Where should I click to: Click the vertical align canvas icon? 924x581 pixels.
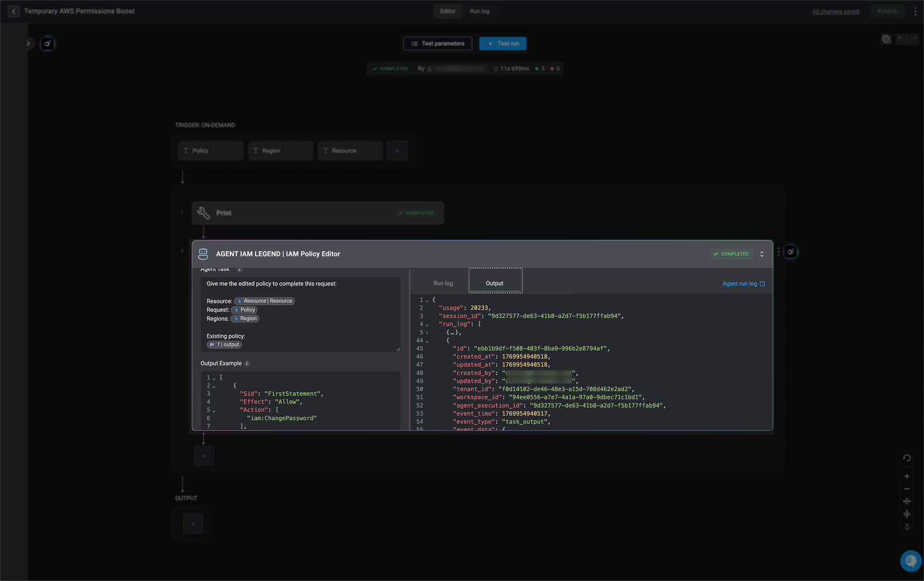[907, 514]
